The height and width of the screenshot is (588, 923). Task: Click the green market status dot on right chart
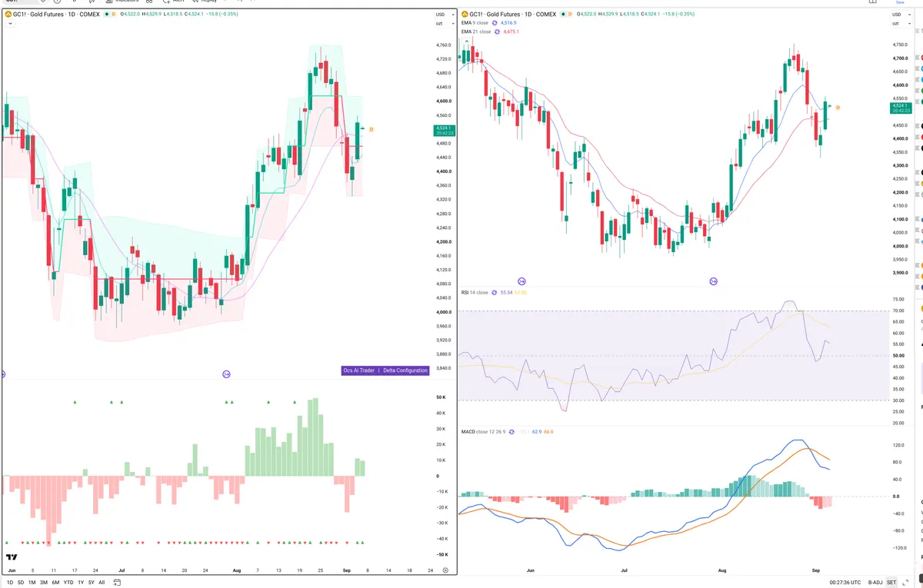tap(563, 14)
